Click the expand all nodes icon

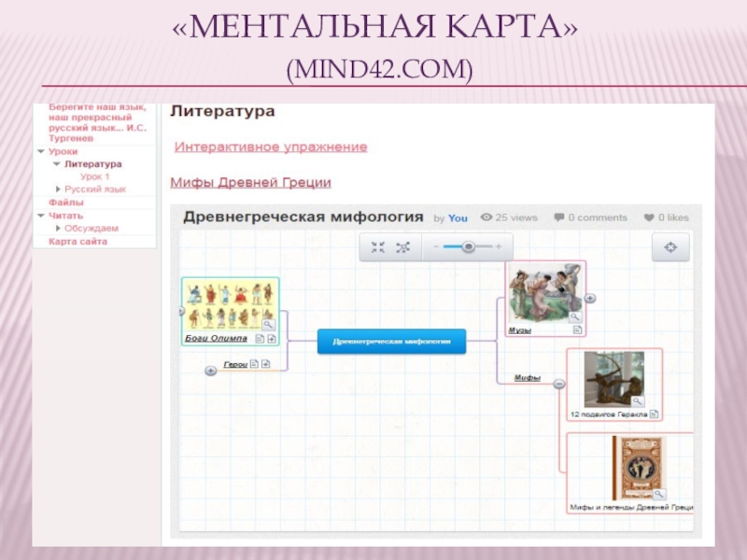(403, 247)
